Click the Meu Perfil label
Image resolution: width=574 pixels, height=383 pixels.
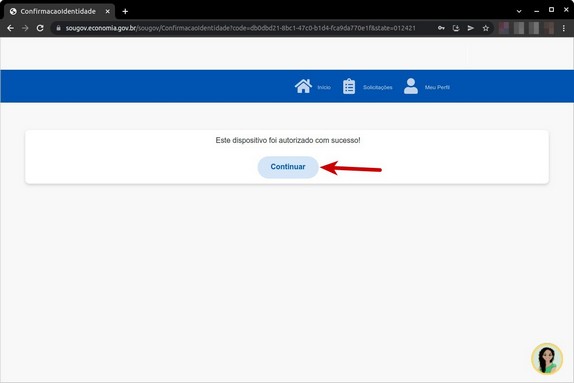(x=437, y=88)
